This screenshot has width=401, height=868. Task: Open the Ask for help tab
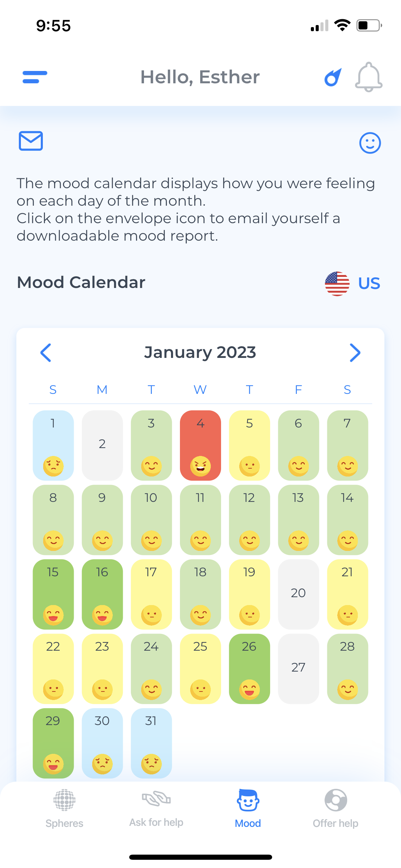(156, 808)
